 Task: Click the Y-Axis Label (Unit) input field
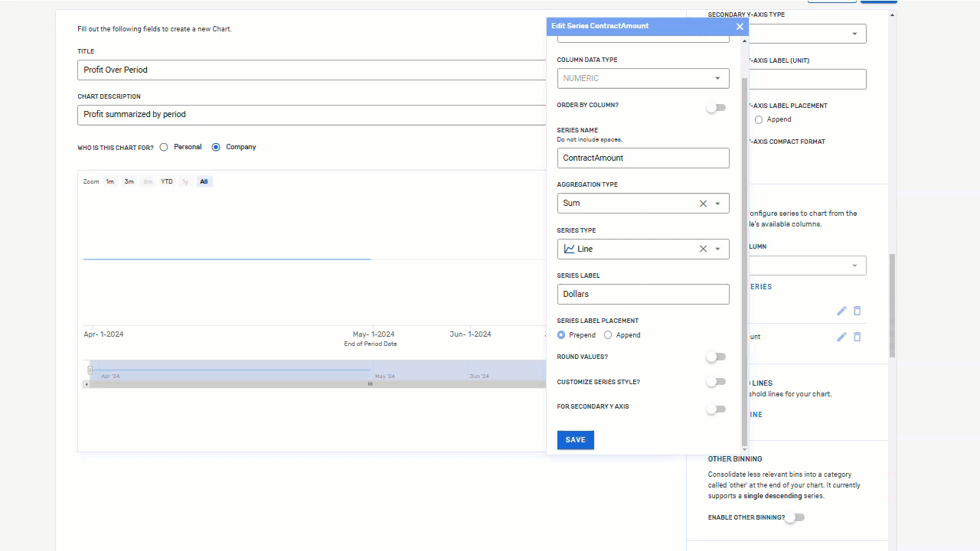click(x=807, y=79)
